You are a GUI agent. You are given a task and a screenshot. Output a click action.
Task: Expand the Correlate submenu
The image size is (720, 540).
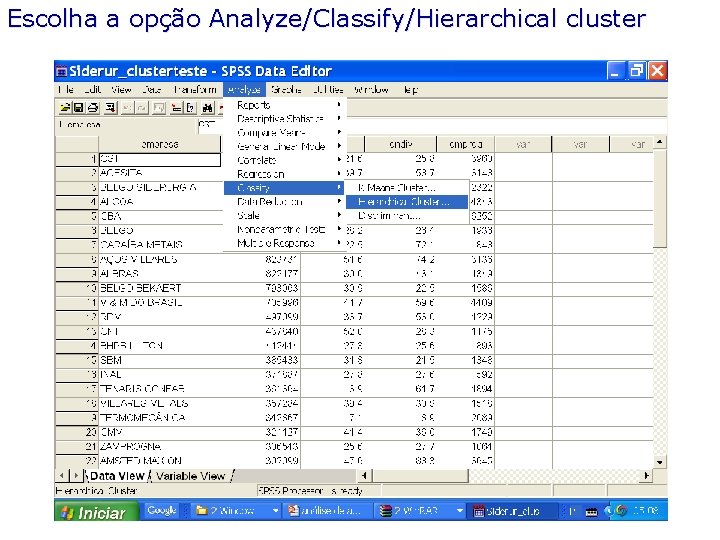coord(285,160)
